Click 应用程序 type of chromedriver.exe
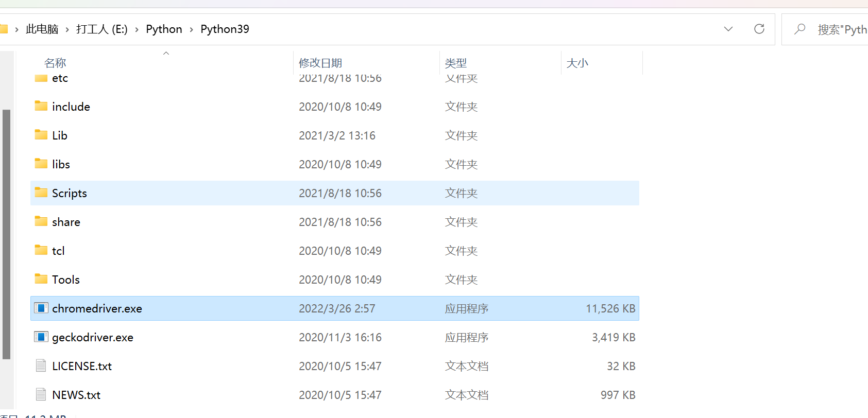The image size is (868, 418). click(467, 308)
